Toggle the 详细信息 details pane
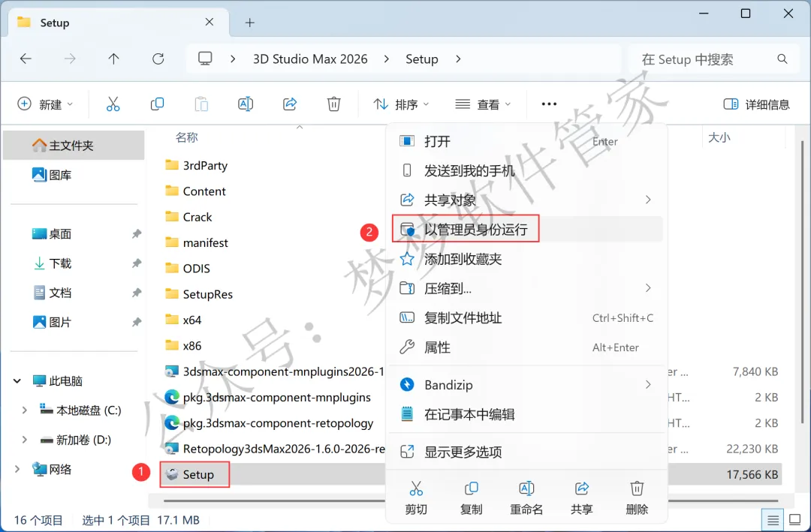The image size is (811, 532). [756, 104]
